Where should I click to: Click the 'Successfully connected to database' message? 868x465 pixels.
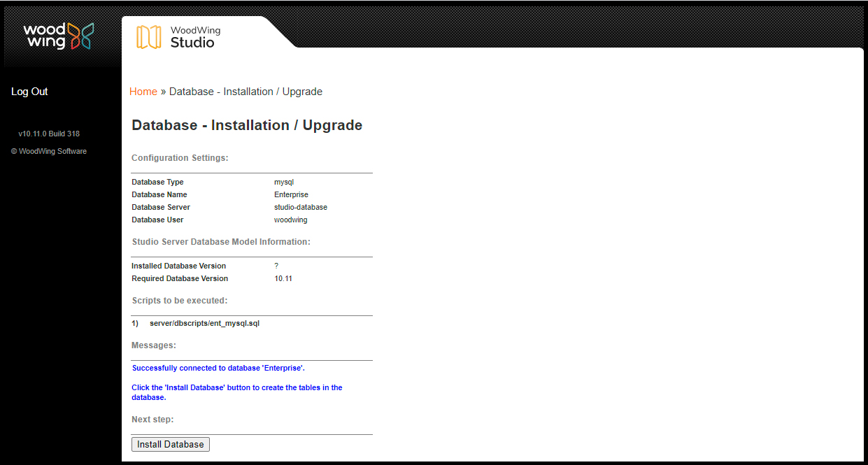coord(218,368)
